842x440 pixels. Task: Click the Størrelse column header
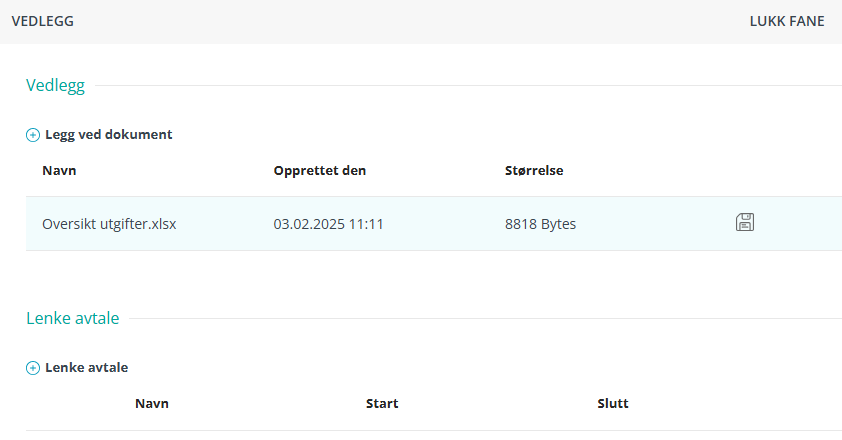[x=534, y=170]
